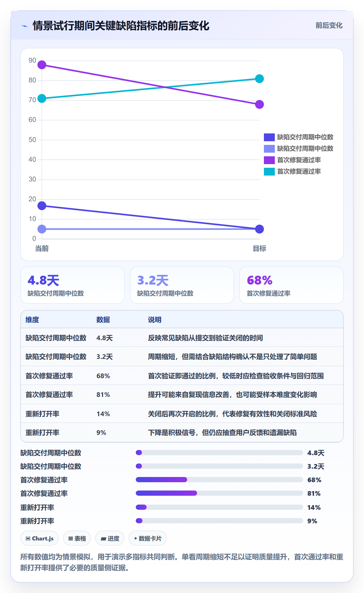Image resolution: width=364 pixels, height=593 pixels.
Task: Click the purple data point at 当前
Action: click(x=42, y=65)
